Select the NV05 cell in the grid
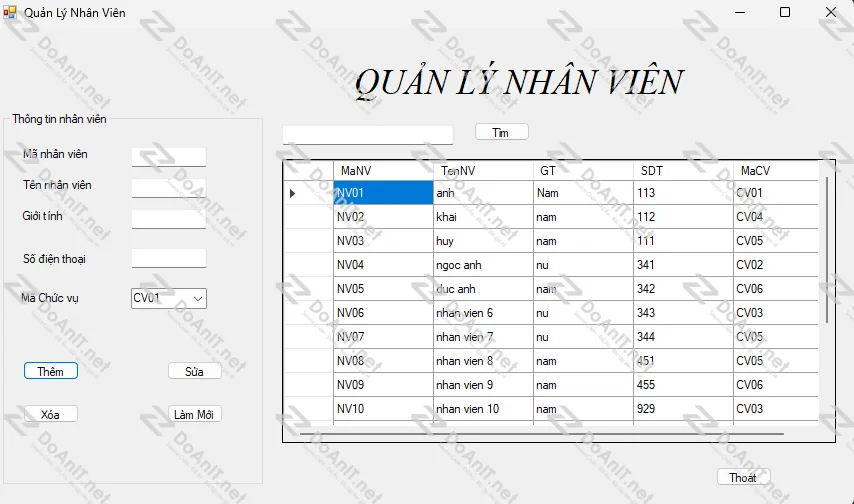The height and width of the screenshot is (504, 854). (382, 289)
